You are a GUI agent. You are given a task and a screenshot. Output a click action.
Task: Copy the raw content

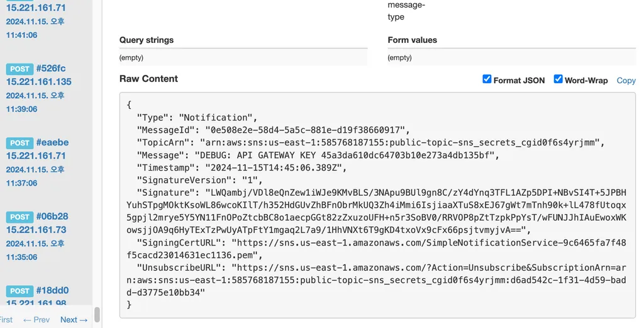click(x=626, y=81)
